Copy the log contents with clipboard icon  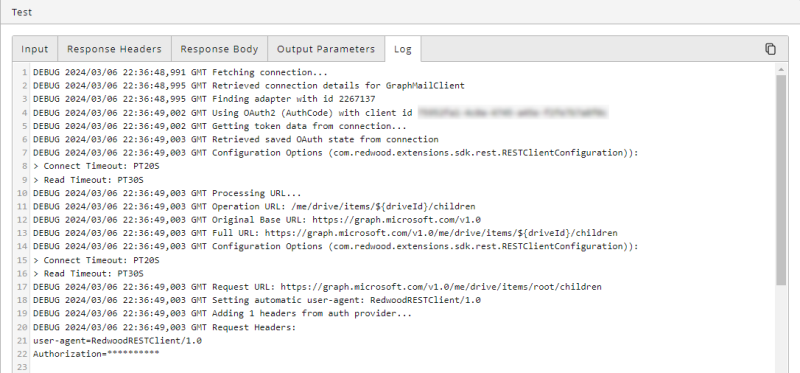coord(770,49)
